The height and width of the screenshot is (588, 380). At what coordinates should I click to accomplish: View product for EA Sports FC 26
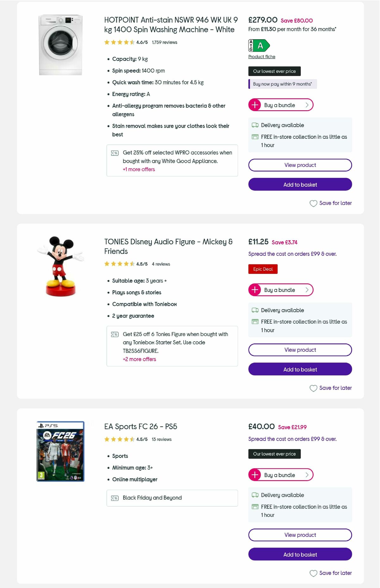pyautogui.click(x=300, y=535)
